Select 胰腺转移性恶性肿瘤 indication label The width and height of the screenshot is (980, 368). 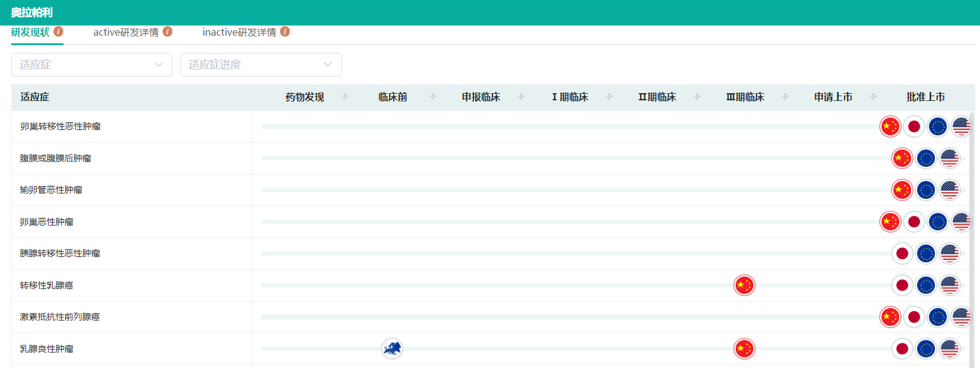(60, 253)
